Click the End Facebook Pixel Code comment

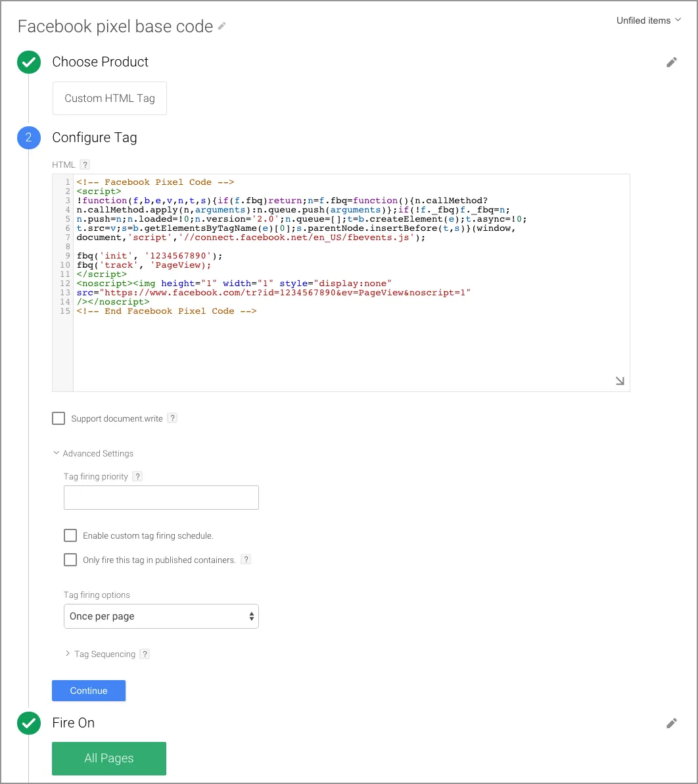coord(166,311)
